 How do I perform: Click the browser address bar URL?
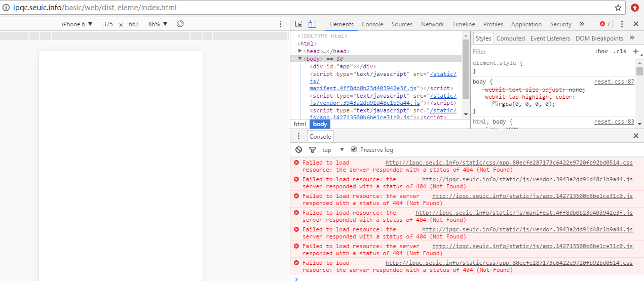(x=95, y=8)
